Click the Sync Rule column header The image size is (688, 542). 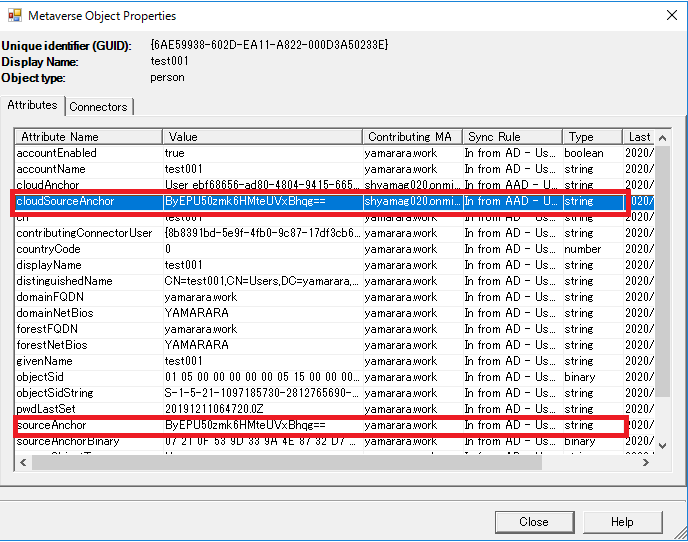point(512,137)
